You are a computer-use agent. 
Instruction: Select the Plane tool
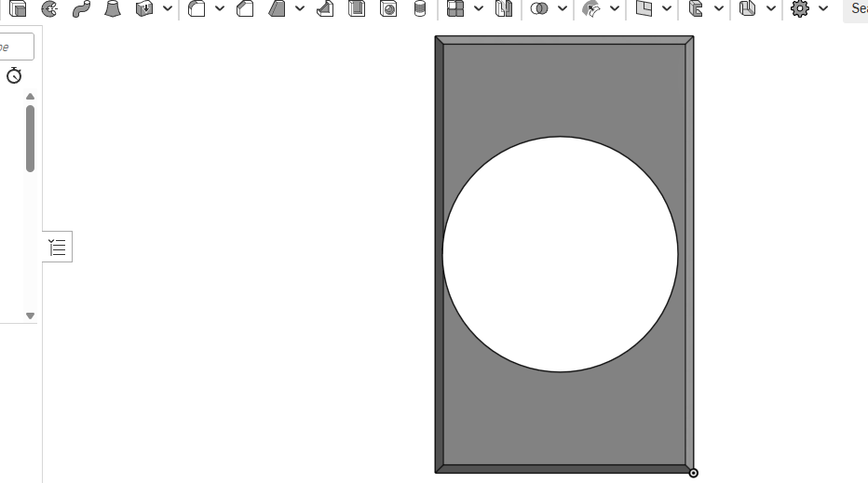(x=644, y=8)
